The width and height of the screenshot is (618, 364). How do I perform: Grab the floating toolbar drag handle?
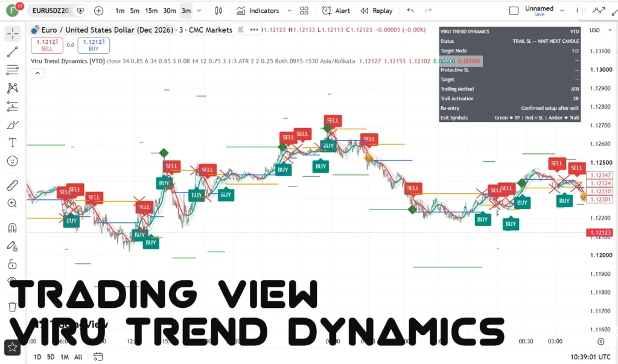coord(584,11)
